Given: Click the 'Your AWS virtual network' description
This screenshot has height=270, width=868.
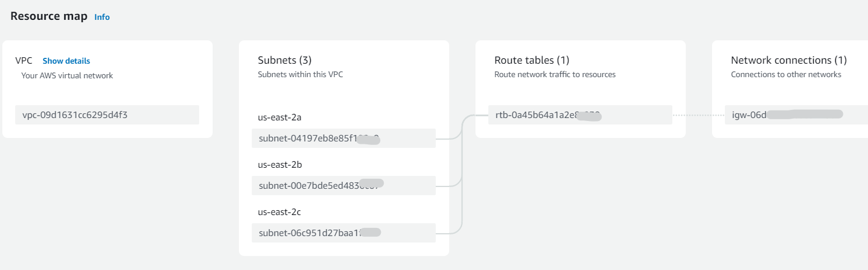Looking at the screenshot, I should 67,75.
